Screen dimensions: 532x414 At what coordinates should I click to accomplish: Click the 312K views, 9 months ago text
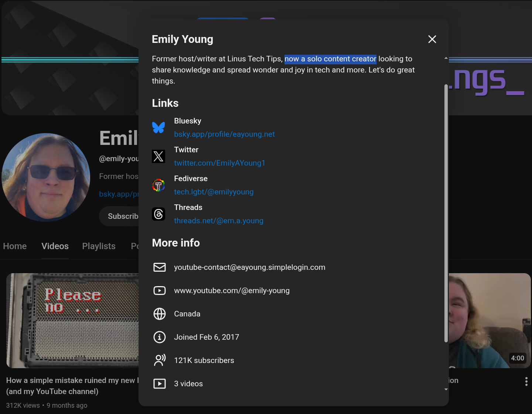pyautogui.click(x=47, y=405)
